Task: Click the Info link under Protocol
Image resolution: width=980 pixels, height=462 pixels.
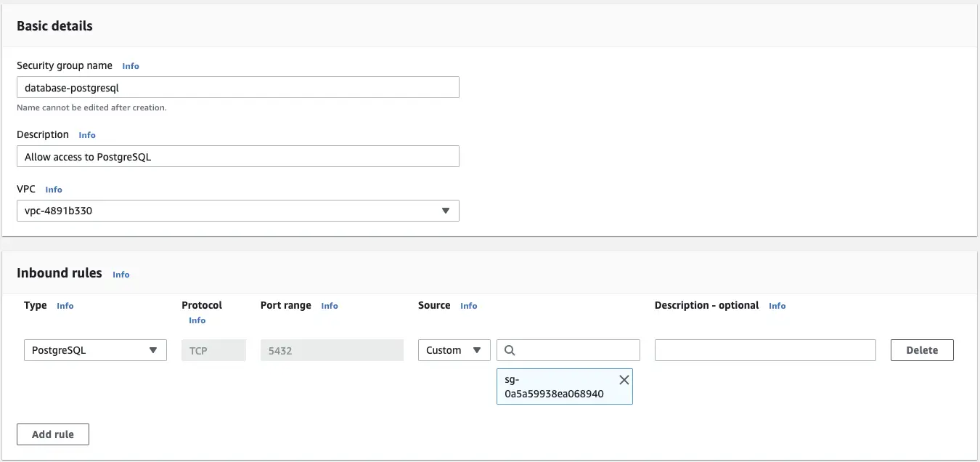Action: (x=197, y=320)
